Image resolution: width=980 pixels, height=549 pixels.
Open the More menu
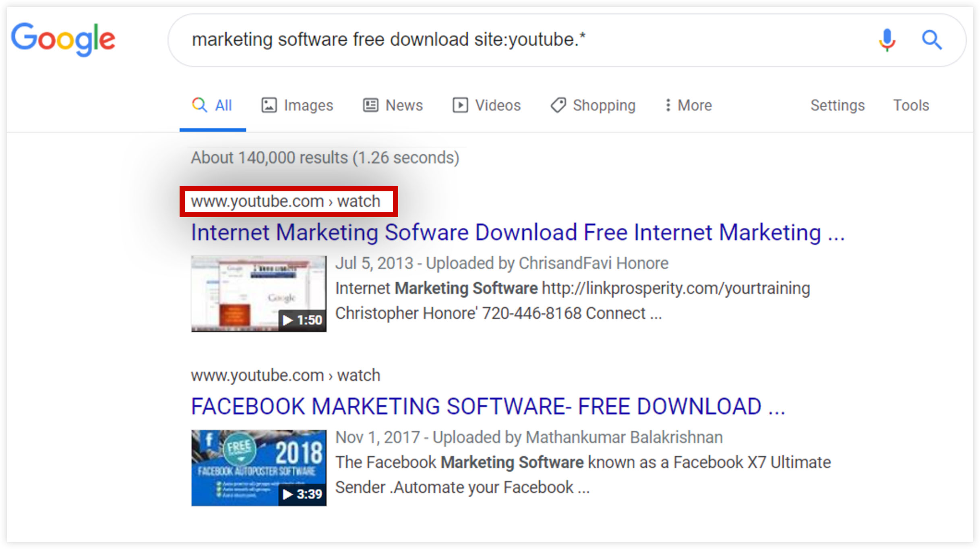688,106
